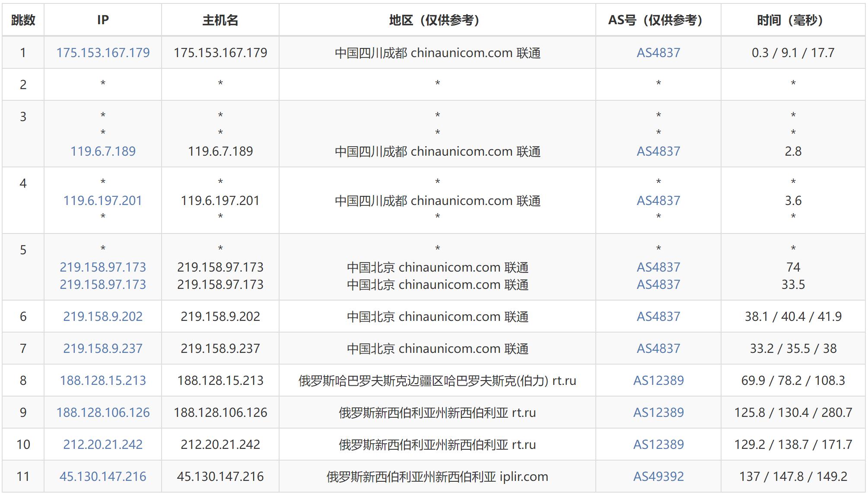Open the blue 219.158.9.237 IP link
This screenshot has height=493, width=868.
point(103,349)
